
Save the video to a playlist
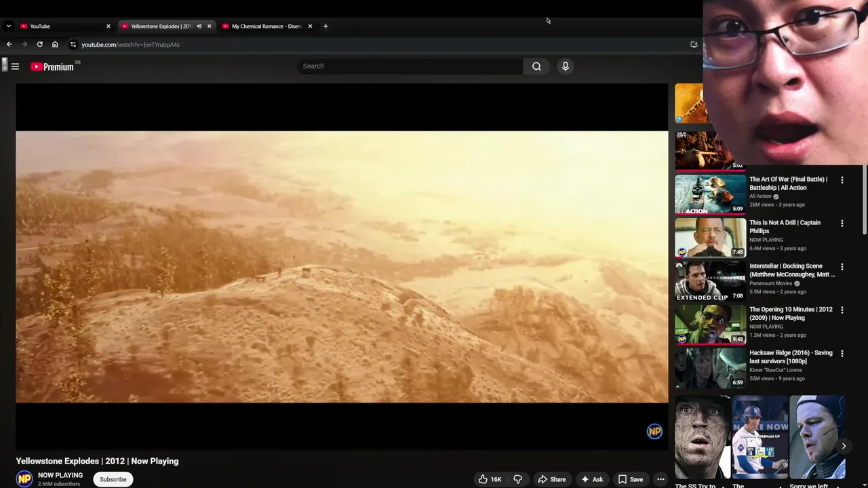tap(630, 479)
